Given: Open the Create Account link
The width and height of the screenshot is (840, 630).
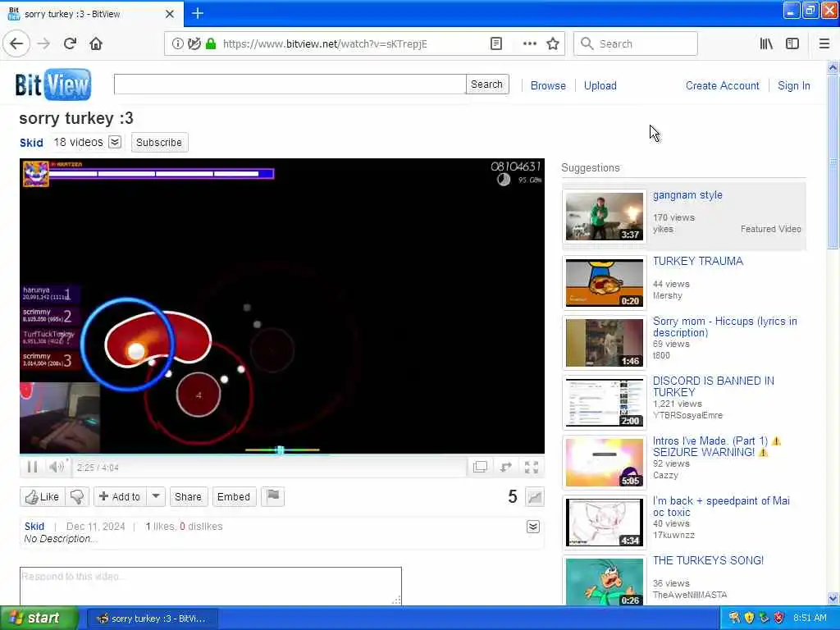Looking at the screenshot, I should 722,85.
